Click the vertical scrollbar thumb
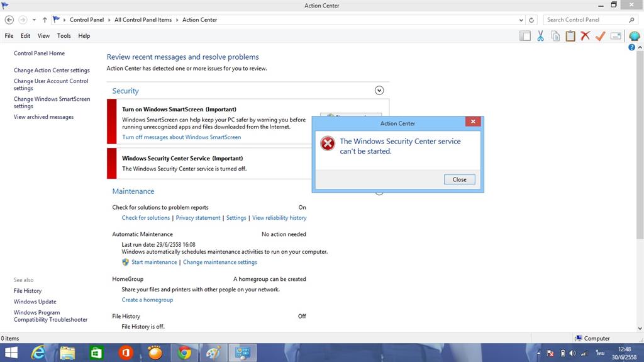This screenshot has width=644, height=362. coord(640,144)
